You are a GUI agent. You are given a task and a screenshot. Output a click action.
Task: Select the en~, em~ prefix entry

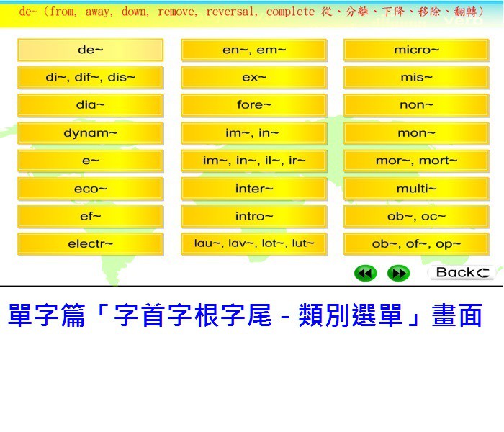tap(254, 50)
